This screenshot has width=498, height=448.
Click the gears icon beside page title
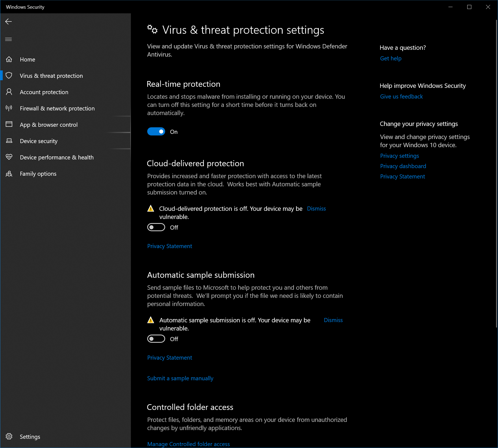[x=152, y=29]
